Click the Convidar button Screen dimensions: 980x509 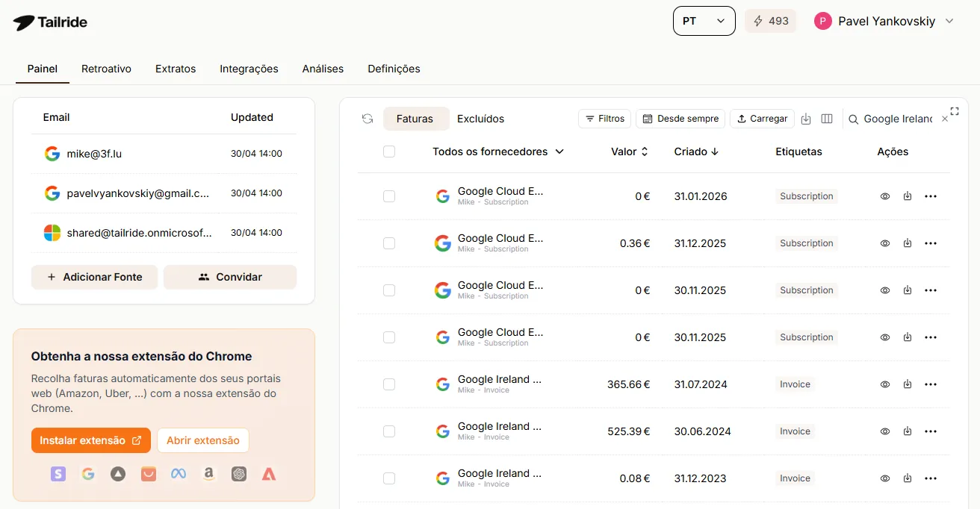pos(230,277)
